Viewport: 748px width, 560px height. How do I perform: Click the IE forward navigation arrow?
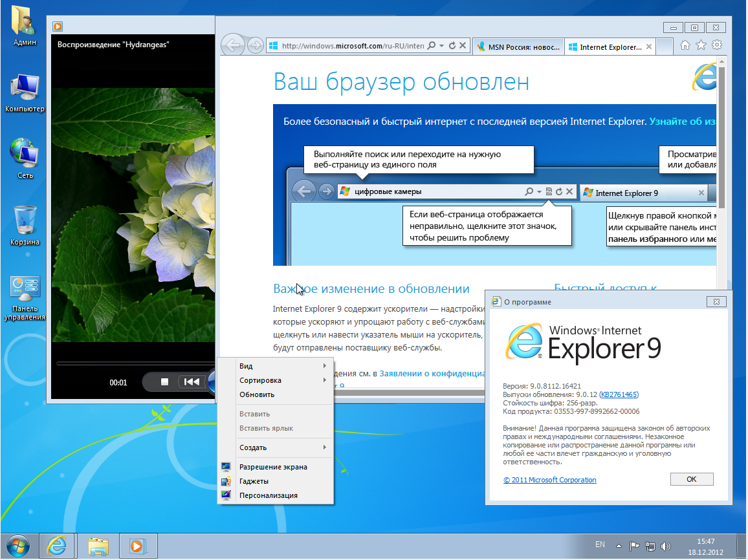tap(256, 46)
